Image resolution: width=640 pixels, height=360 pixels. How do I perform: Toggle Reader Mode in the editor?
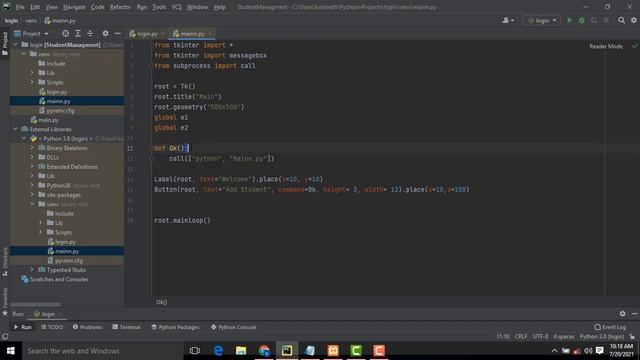(x=606, y=46)
